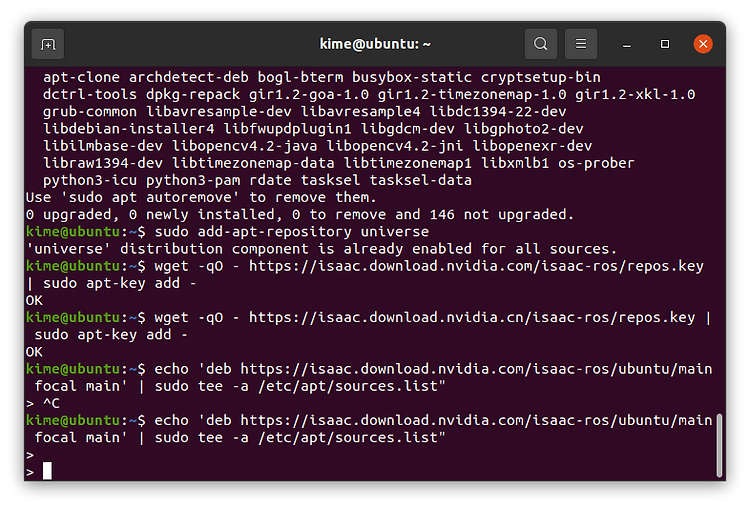The height and width of the screenshot is (508, 750).
Task: Minimize the terminal window
Action: coord(627,44)
